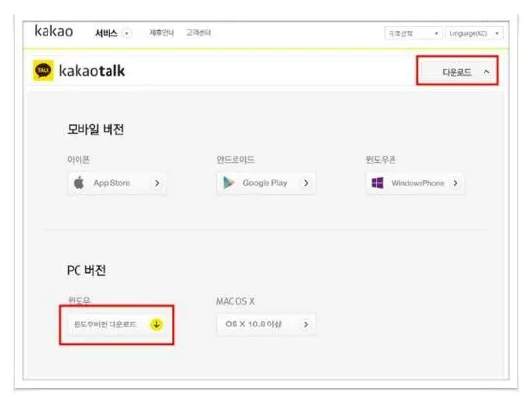Collapse the 다운로드 panel with the chevron

point(486,72)
